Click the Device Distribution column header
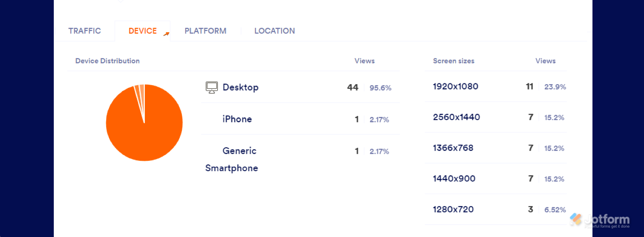This screenshot has width=644, height=237. pyautogui.click(x=107, y=61)
